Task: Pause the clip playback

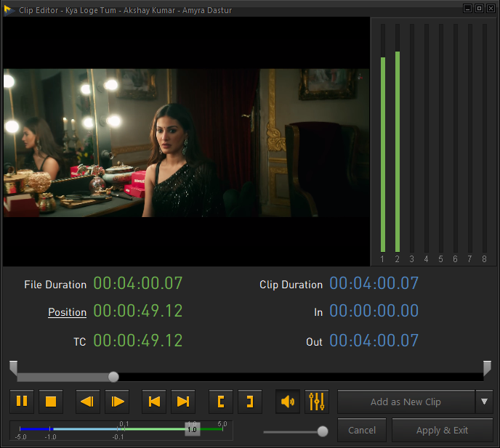Action: tap(22, 401)
